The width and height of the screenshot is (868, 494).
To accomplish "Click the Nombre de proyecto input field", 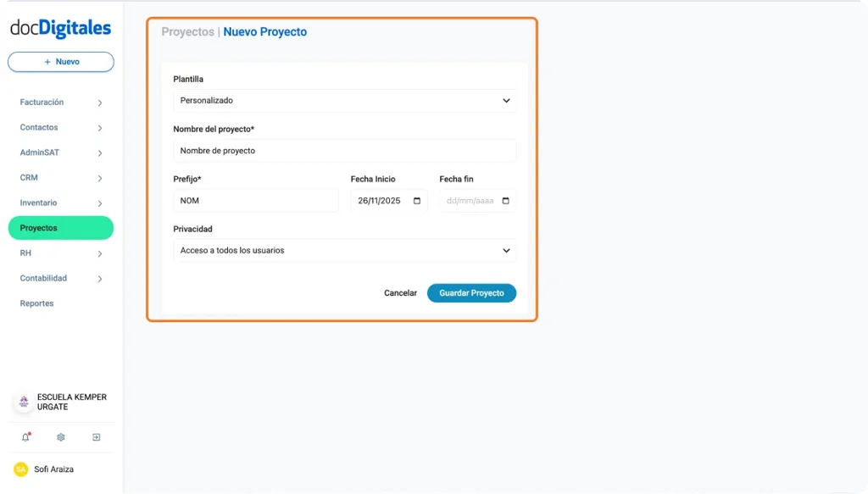I will coord(344,150).
